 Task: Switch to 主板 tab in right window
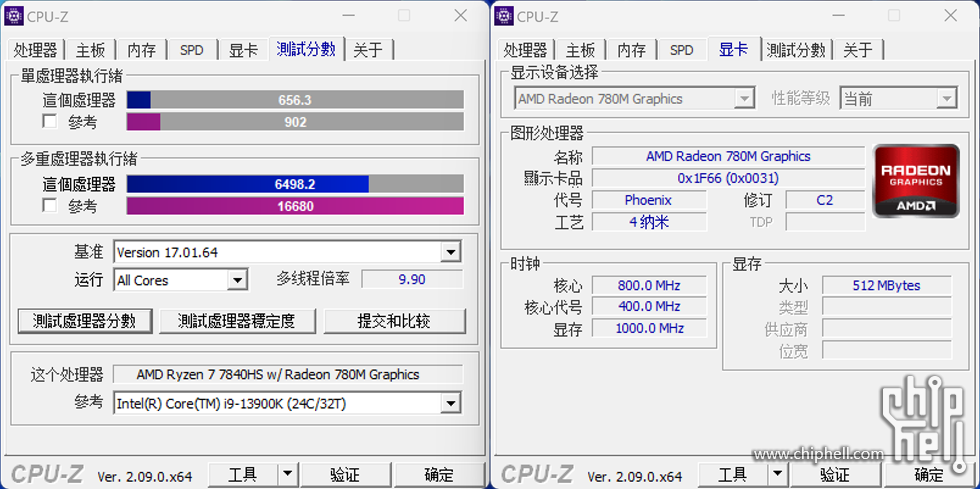tap(581, 50)
